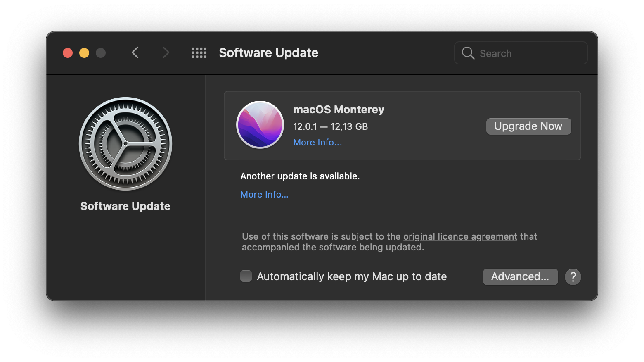Click the macOS Monterey wallpaper icon
Image resolution: width=644 pixels, height=362 pixels.
point(260,125)
